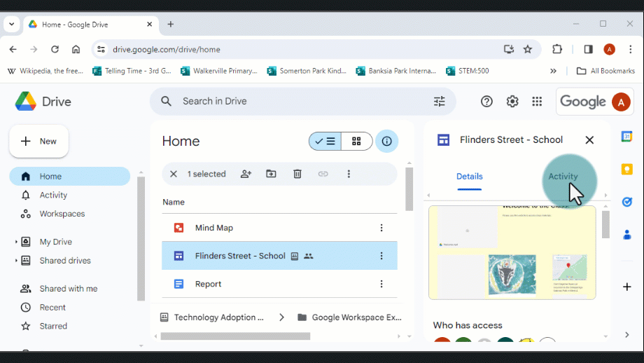
Task: Open more actions for Report
Action: coord(381,284)
